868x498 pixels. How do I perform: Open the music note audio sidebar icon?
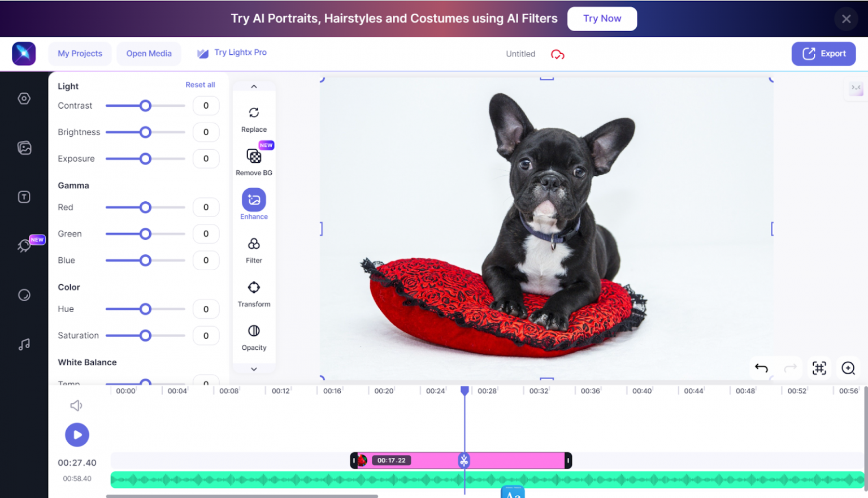(x=24, y=344)
